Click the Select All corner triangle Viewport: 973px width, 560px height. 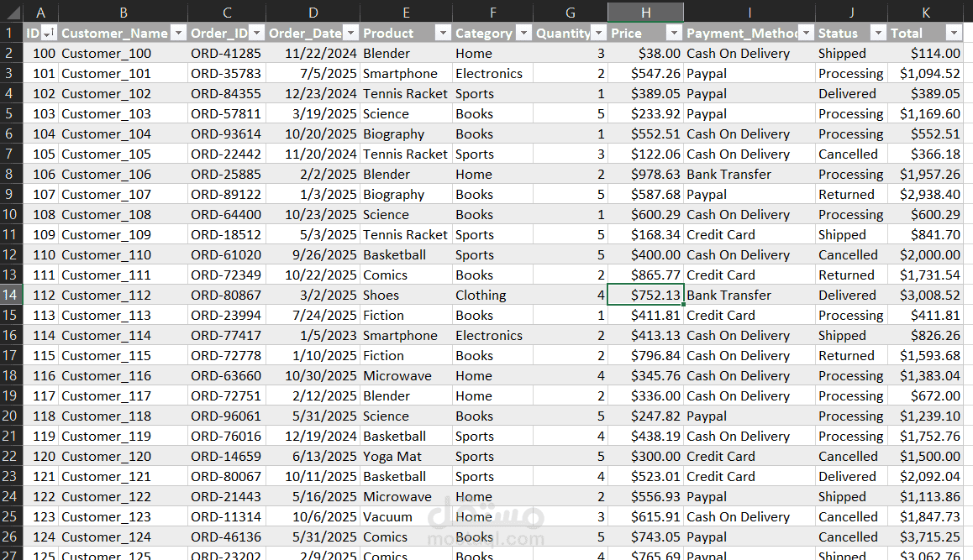tap(12, 13)
